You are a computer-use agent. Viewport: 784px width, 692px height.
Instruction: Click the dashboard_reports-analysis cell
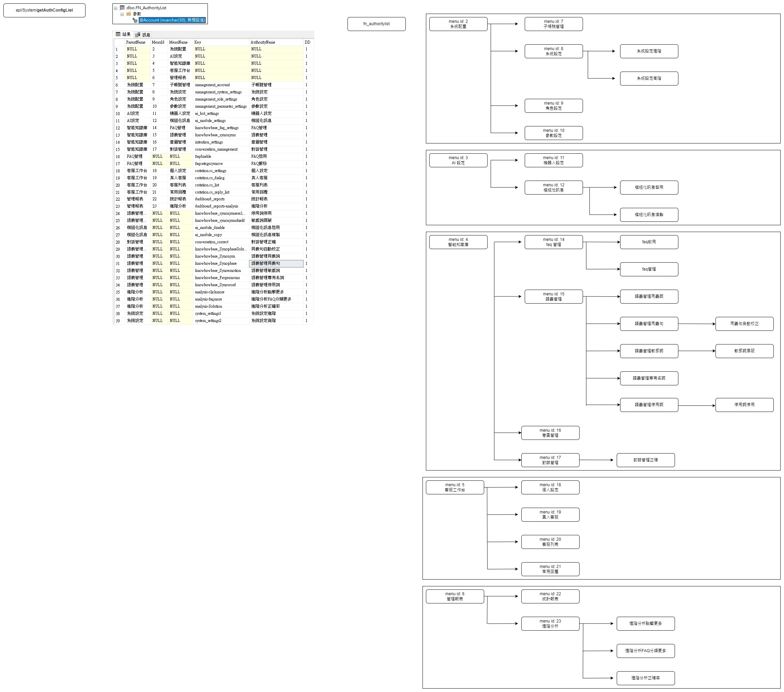221,206
